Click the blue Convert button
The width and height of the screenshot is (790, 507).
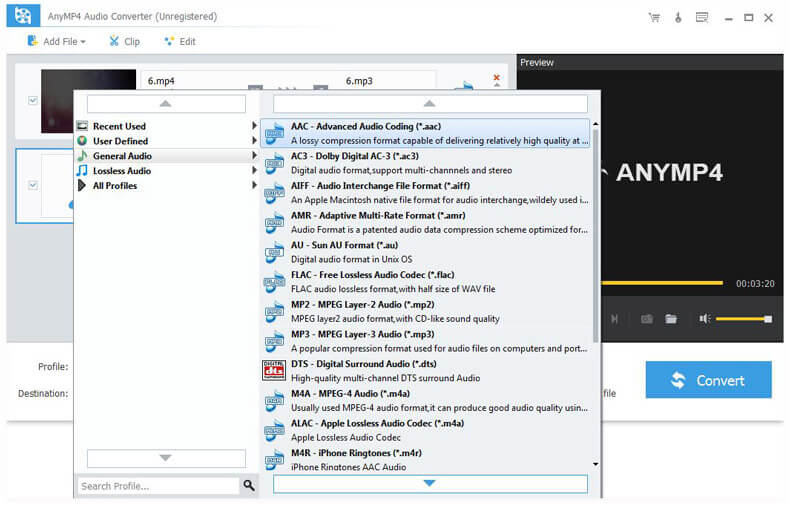coord(708,380)
